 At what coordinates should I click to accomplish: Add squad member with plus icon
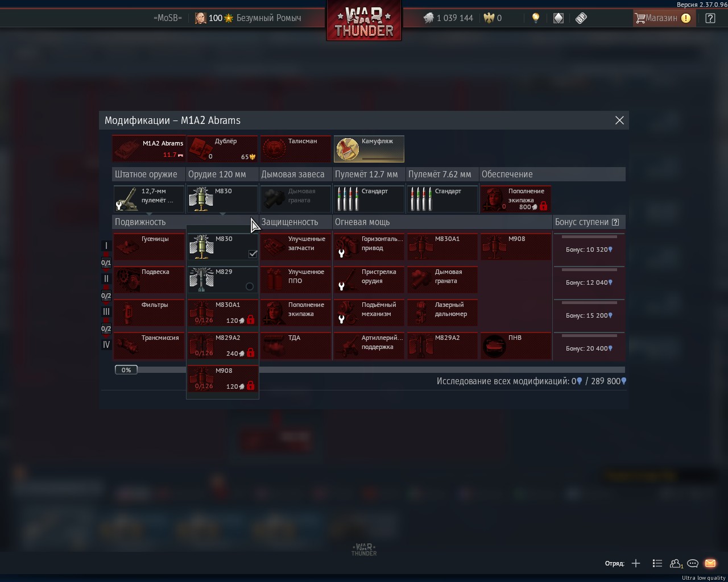pyautogui.click(x=636, y=563)
